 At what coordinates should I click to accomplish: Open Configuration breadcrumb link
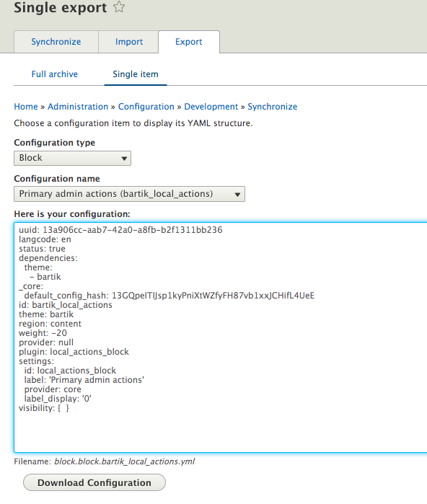tap(146, 107)
